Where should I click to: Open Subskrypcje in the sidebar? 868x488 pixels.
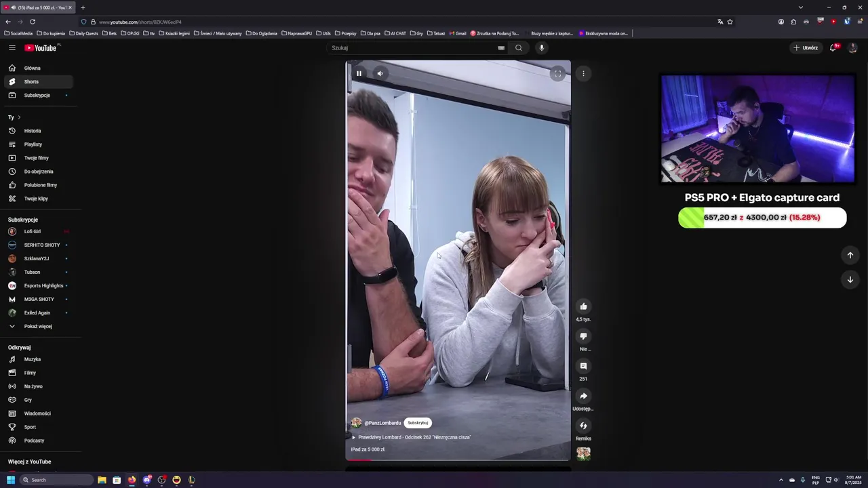(38, 95)
